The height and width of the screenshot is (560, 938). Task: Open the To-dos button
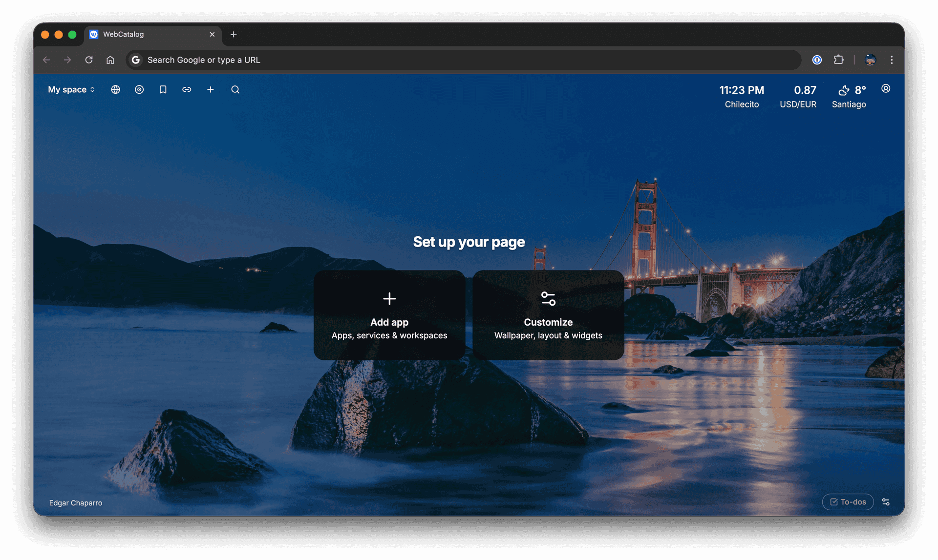click(848, 502)
